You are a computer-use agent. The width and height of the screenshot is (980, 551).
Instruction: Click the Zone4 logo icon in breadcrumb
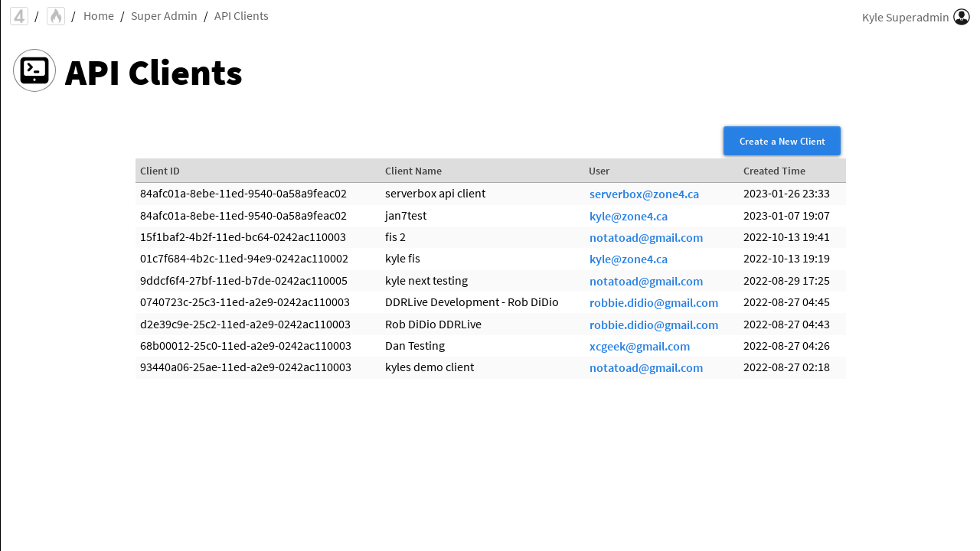pos(19,16)
